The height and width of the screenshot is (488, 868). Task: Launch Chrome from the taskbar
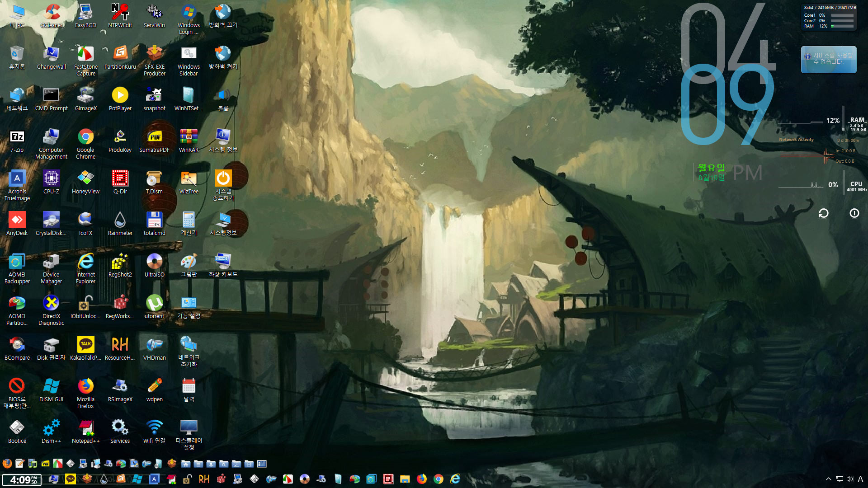click(x=439, y=479)
